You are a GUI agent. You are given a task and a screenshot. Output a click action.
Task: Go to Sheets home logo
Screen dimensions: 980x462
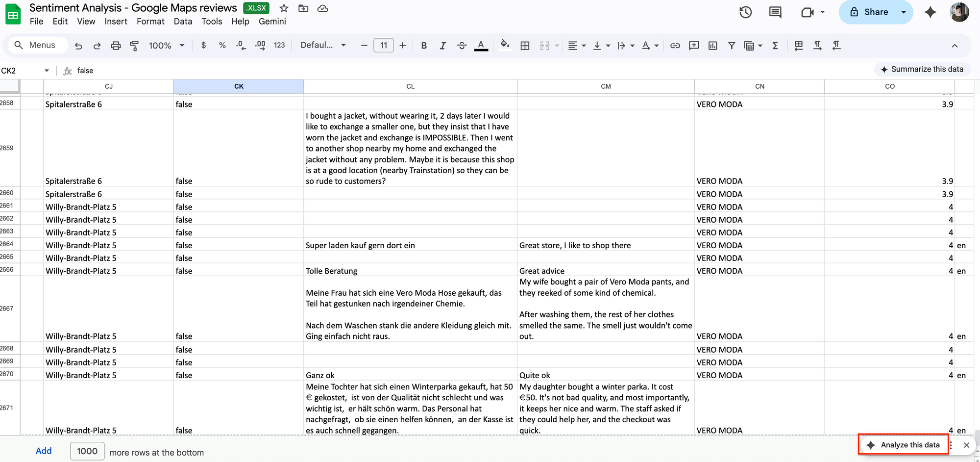[13, 14]
